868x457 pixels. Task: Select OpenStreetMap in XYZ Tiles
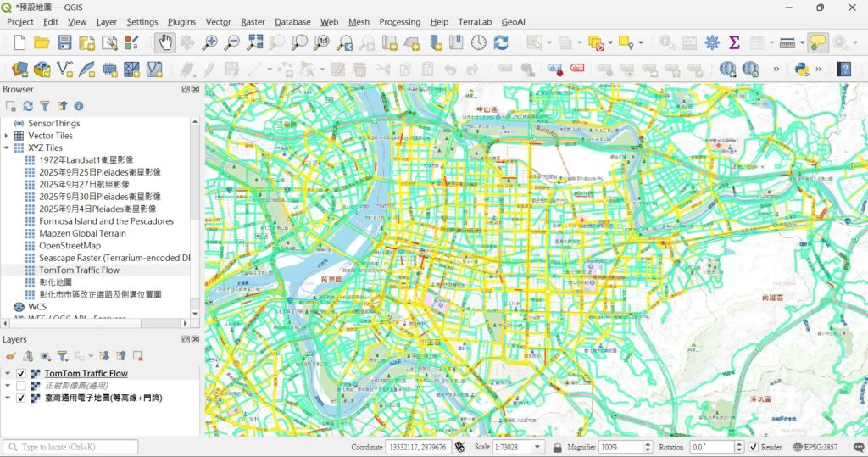click(x=70, y=245)
